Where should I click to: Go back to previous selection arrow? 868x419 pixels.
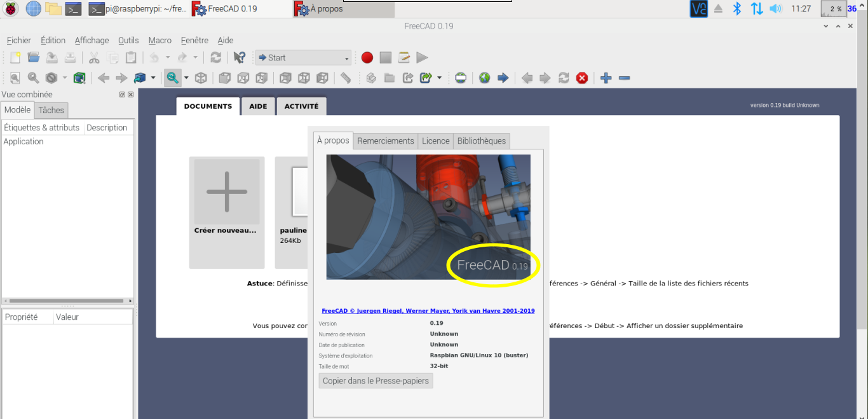(104, 78)
